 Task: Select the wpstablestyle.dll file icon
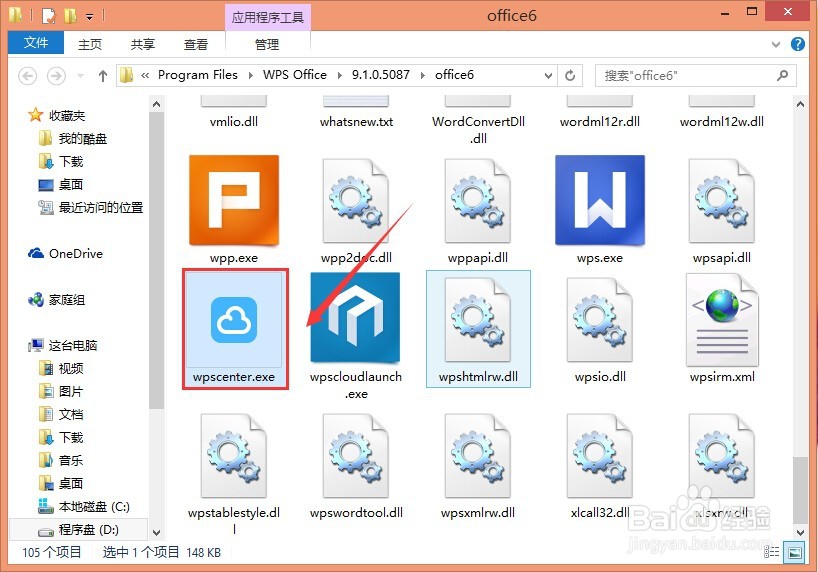(234, 456)
